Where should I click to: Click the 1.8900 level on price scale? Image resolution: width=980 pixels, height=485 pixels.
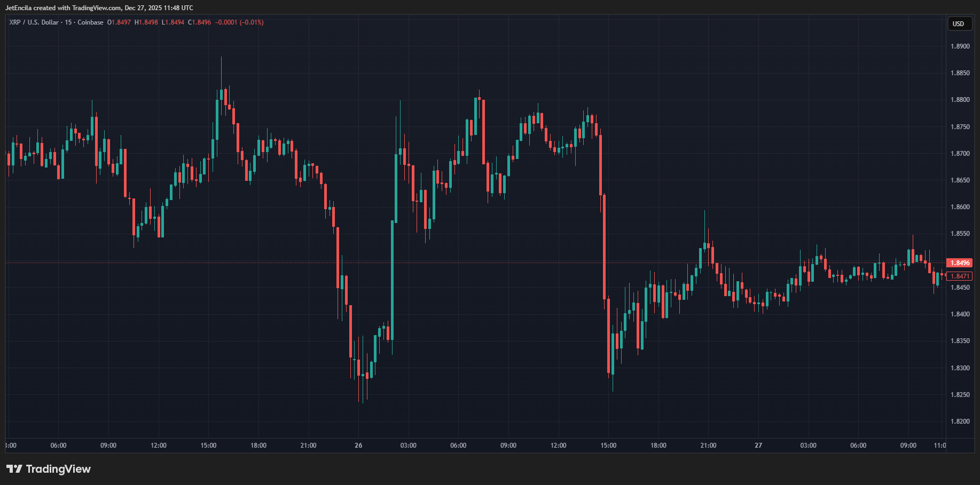tap(960, 46)
